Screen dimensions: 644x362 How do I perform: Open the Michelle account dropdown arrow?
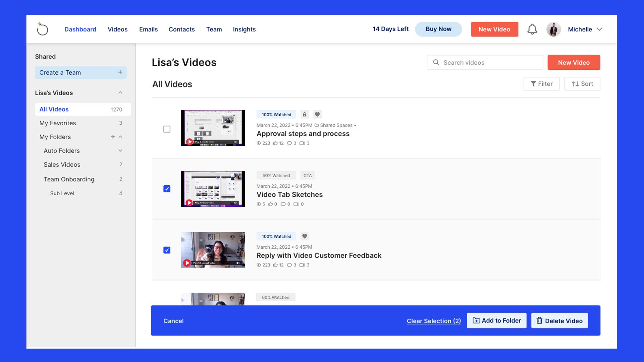(599, 29)
